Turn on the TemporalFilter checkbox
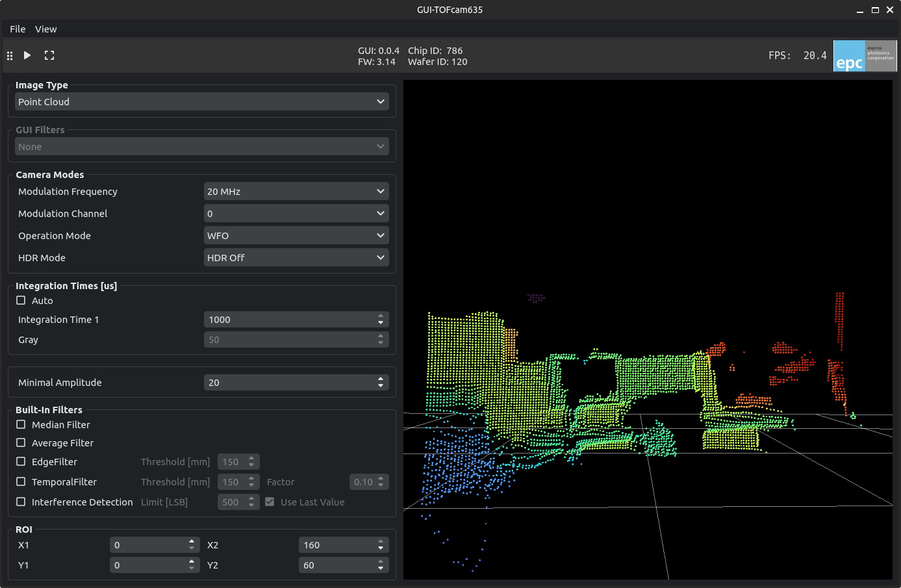901x588 pixels. point(21,481)
